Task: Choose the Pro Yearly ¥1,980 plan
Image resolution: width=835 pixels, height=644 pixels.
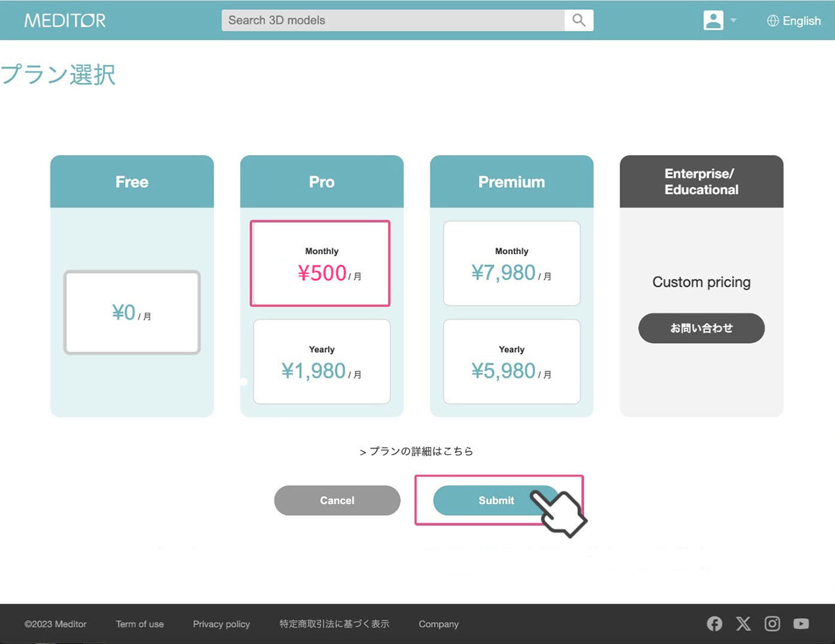Action: tap(321, 361)
